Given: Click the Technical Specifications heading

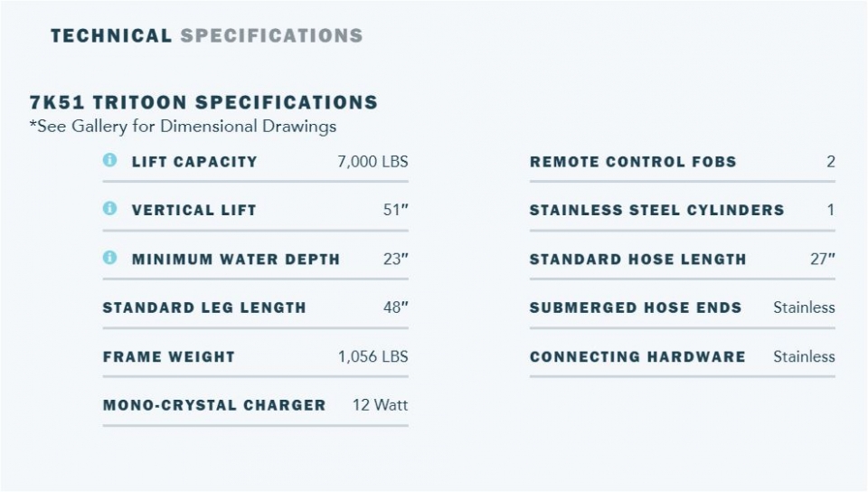Looking at the screenshot, I should coord(206,36).
